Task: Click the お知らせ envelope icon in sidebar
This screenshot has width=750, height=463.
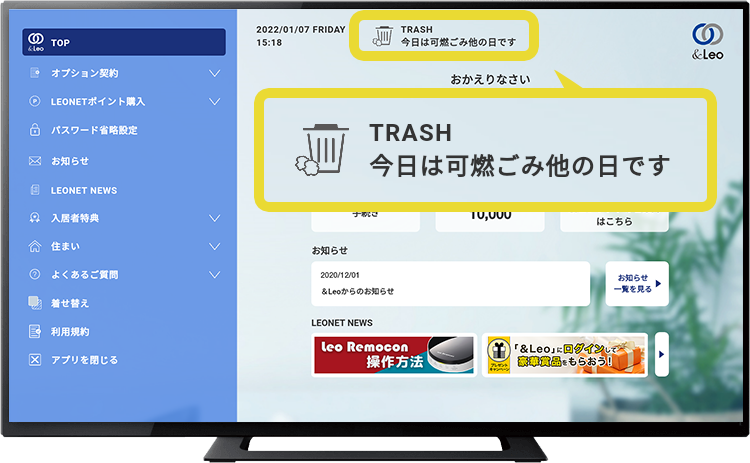Action: pyautogui.click(x=35, y=161)
